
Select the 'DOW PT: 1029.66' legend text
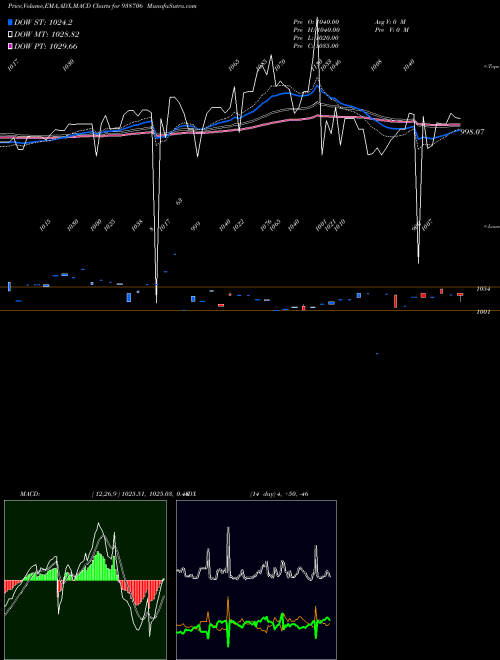tap(45, 46)
